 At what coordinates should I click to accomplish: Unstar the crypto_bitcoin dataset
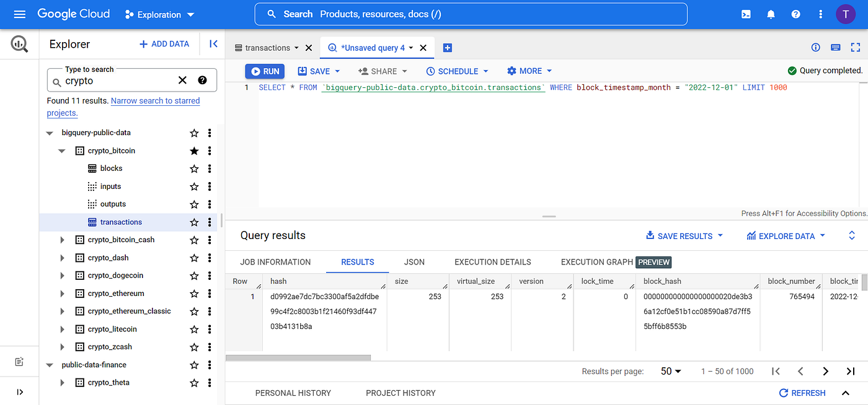click(x=194, y=150)
